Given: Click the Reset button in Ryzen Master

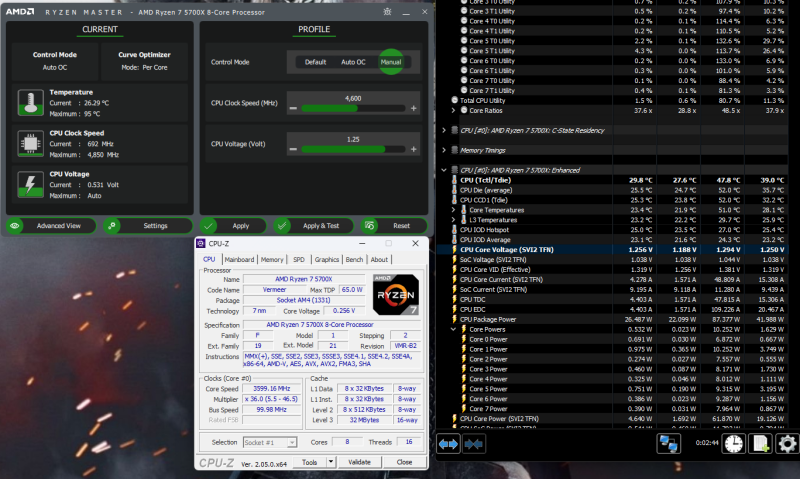Looking at the screenshot, I should 394,225.
